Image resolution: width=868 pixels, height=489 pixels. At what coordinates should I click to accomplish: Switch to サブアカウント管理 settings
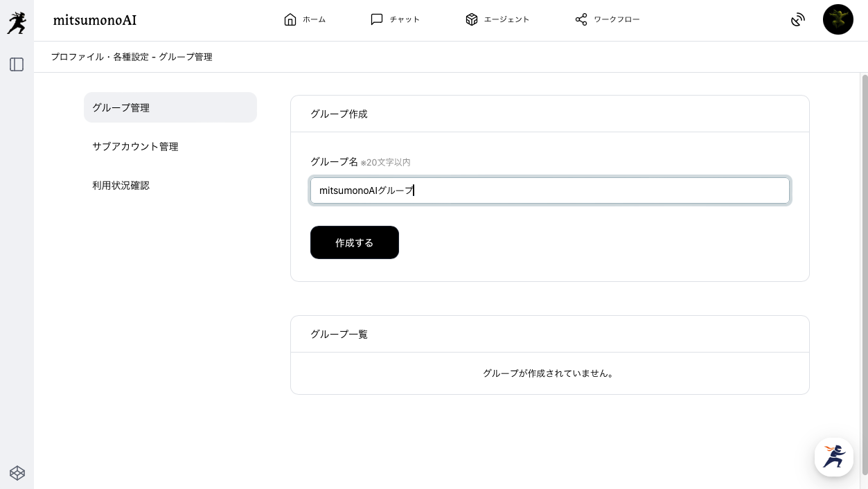(135, 146)
